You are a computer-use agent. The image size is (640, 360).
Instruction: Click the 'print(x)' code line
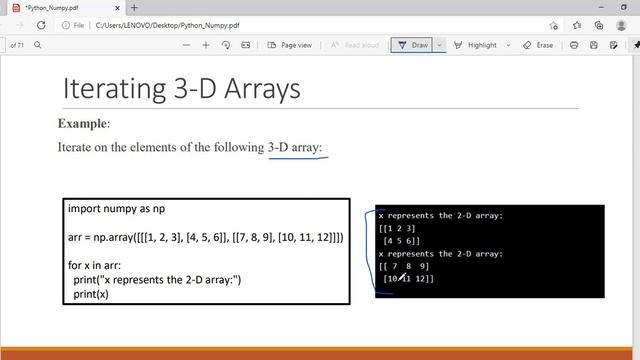point(91,294)
